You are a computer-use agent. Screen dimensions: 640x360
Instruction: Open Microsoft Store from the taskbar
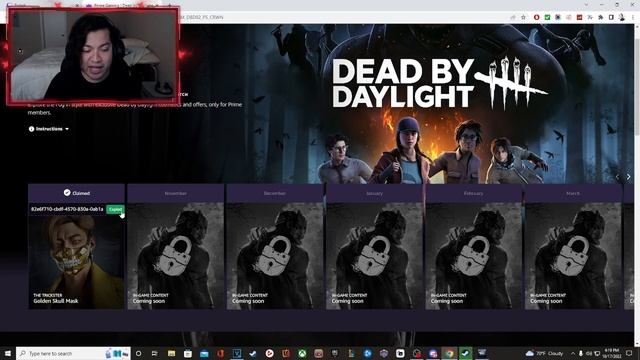(187, 353)
